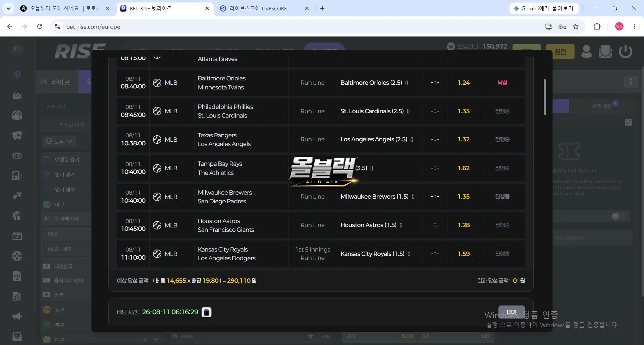Open the Chrome extensions puzzle icon
This screenshot has width=644, height=345.
(597, 26)
